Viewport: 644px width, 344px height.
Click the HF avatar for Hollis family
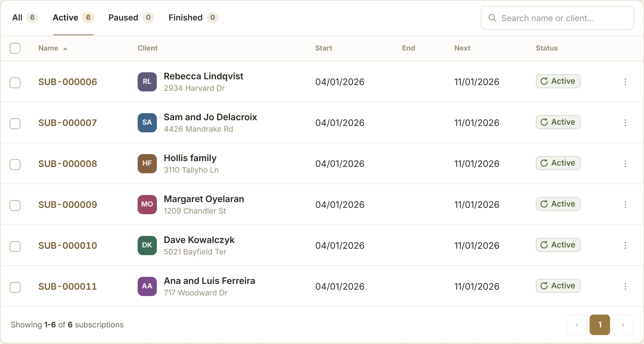click(x=147, y=164)
